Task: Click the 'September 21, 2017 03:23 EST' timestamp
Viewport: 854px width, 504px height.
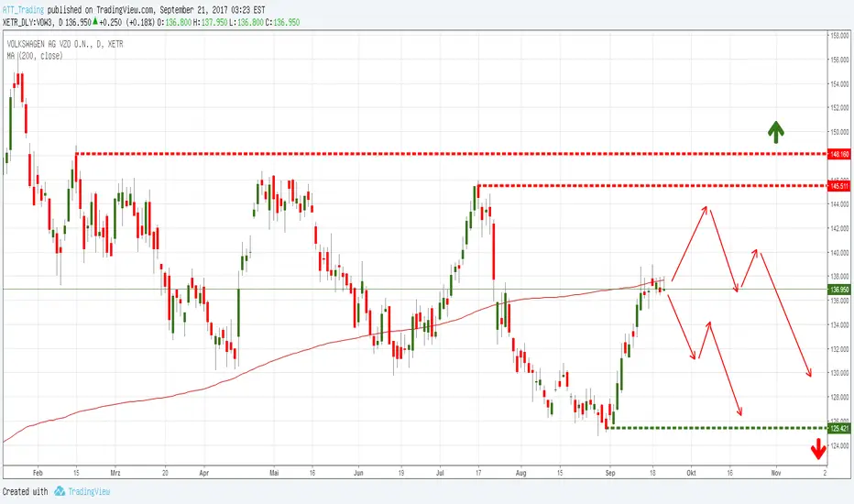Action: click(x=213, y=10)
